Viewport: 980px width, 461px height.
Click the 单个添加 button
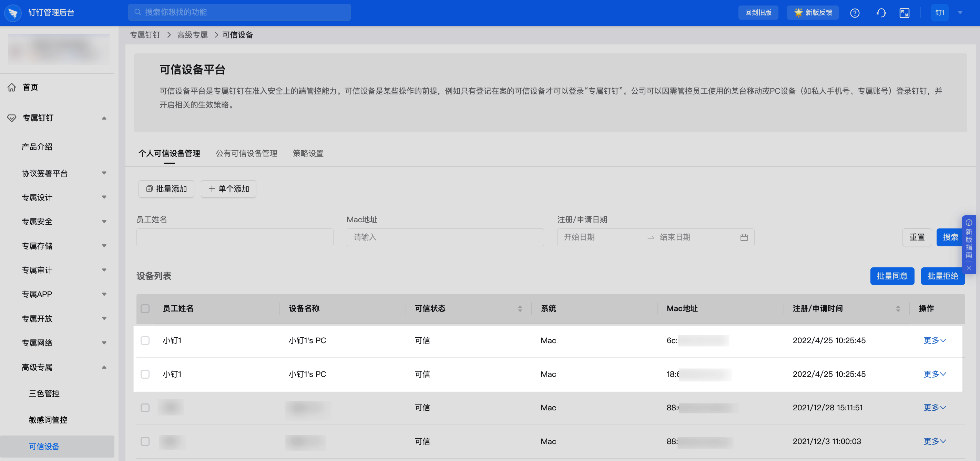(228, 189)
